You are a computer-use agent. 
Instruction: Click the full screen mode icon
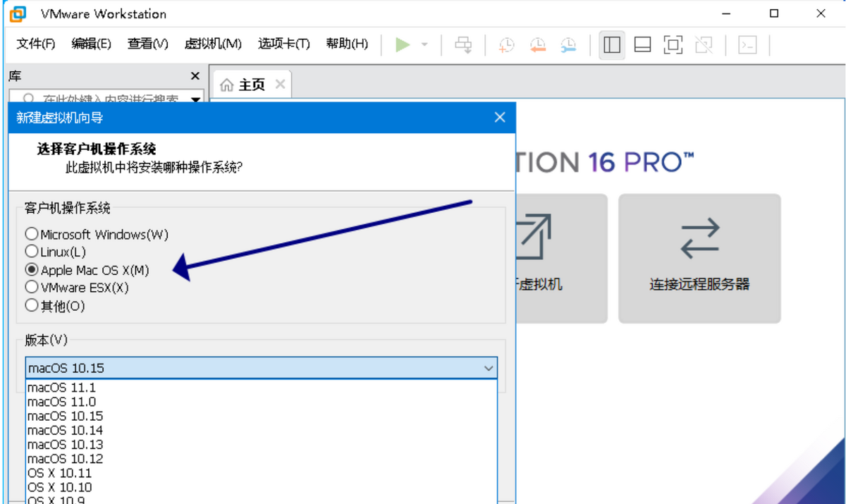673,45
